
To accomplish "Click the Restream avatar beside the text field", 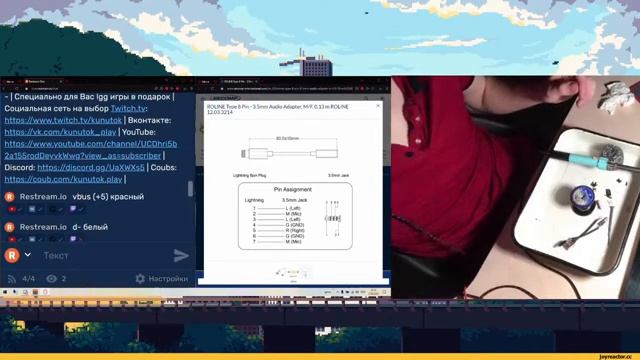I will pos(12,256).
